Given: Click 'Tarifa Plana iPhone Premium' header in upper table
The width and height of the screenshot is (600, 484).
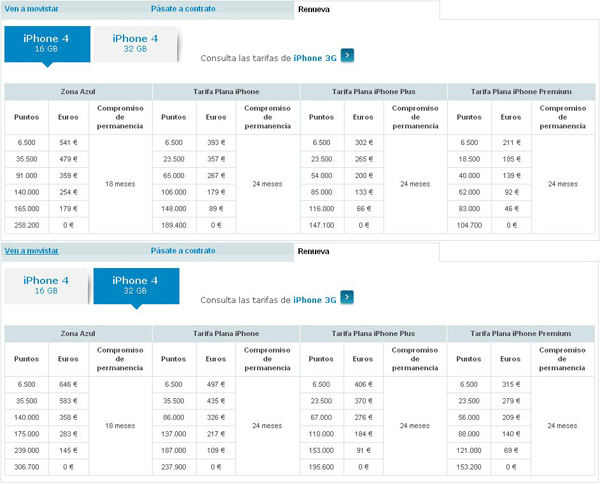Looking at the screenshot, I should (521, 92).
